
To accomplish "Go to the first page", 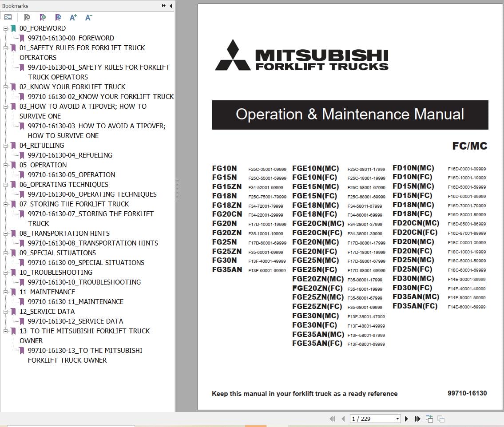I will pyautogui.click(x=332, y=419).
